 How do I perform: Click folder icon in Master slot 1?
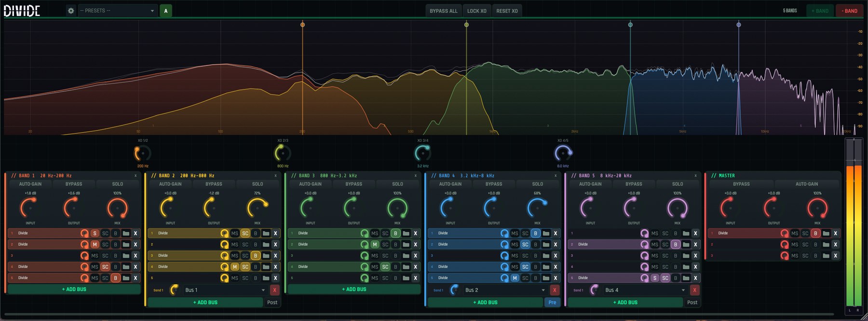click(826, 233)
